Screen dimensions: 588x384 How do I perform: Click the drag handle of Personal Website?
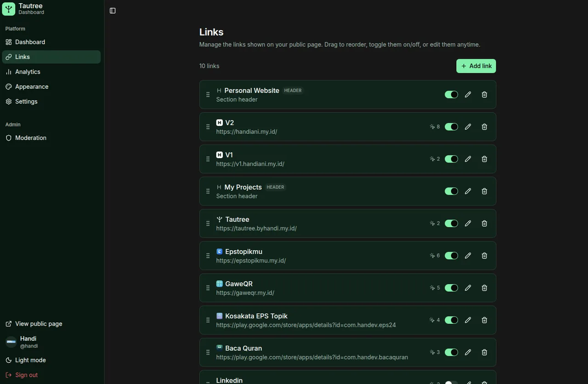208,95
